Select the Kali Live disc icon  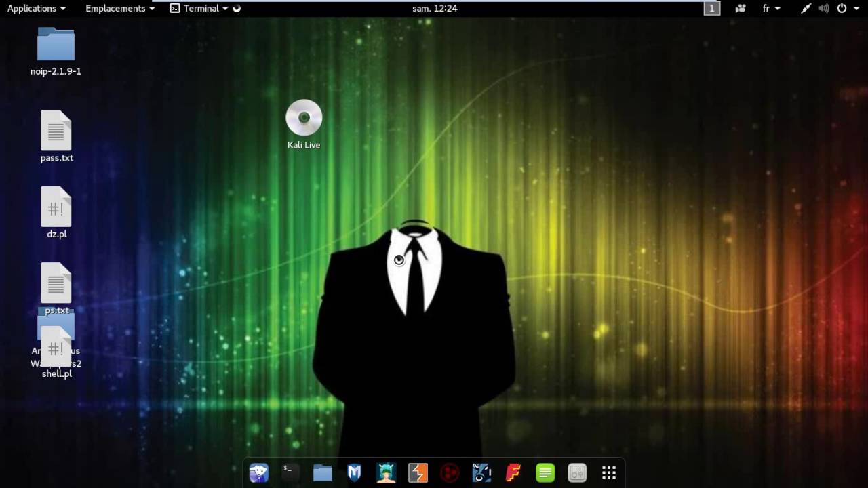pyautogui.click(x=304, y=125)
